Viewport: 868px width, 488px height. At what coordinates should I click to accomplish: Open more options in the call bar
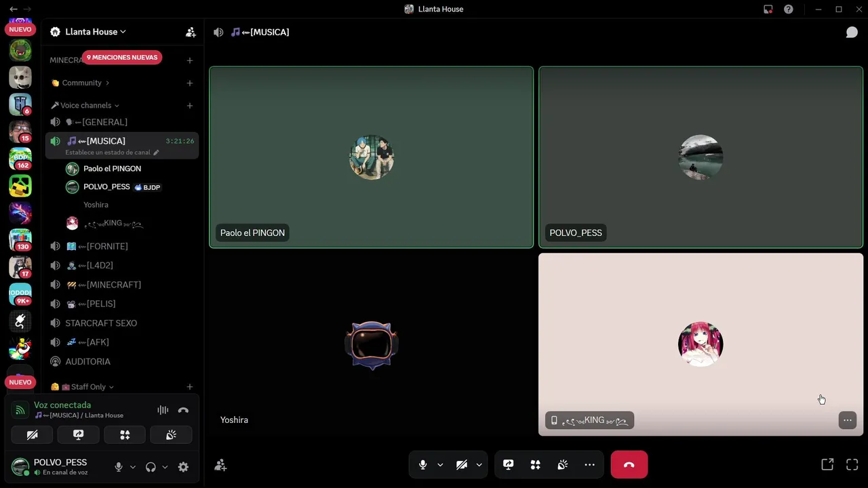point(590,465)
